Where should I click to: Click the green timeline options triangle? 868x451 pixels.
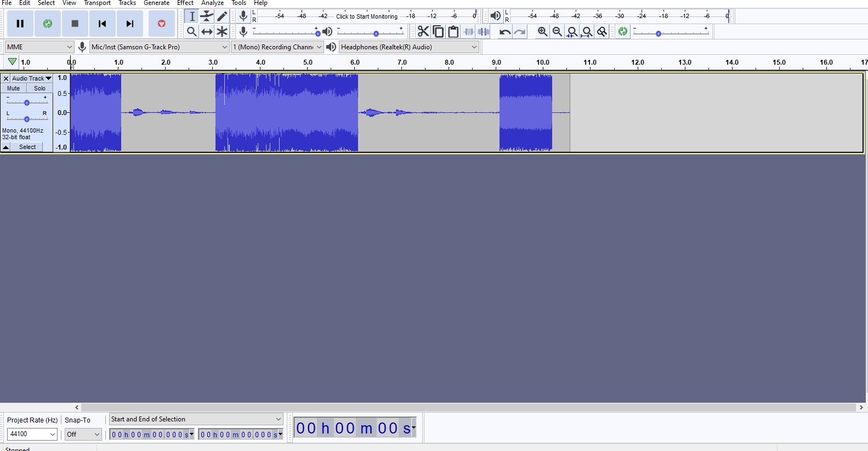click(x=12, y=62)
